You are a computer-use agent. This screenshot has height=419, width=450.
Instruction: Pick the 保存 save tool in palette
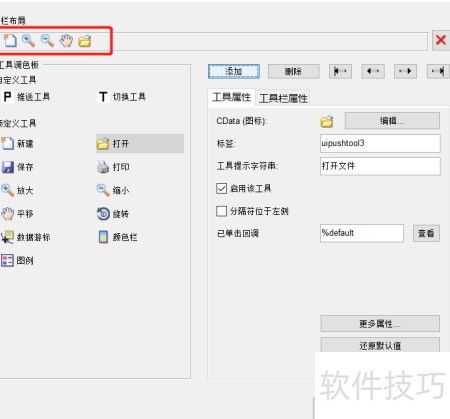tap(17, 167)
